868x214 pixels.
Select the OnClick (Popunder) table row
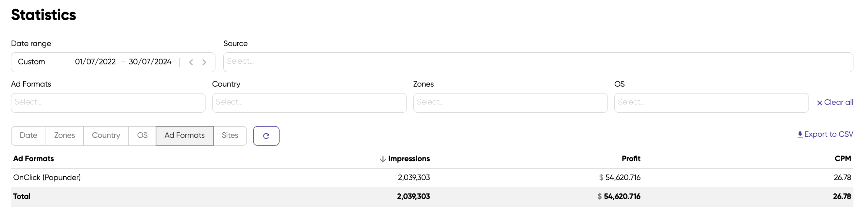pyautogui.click(x=47, y=177)
